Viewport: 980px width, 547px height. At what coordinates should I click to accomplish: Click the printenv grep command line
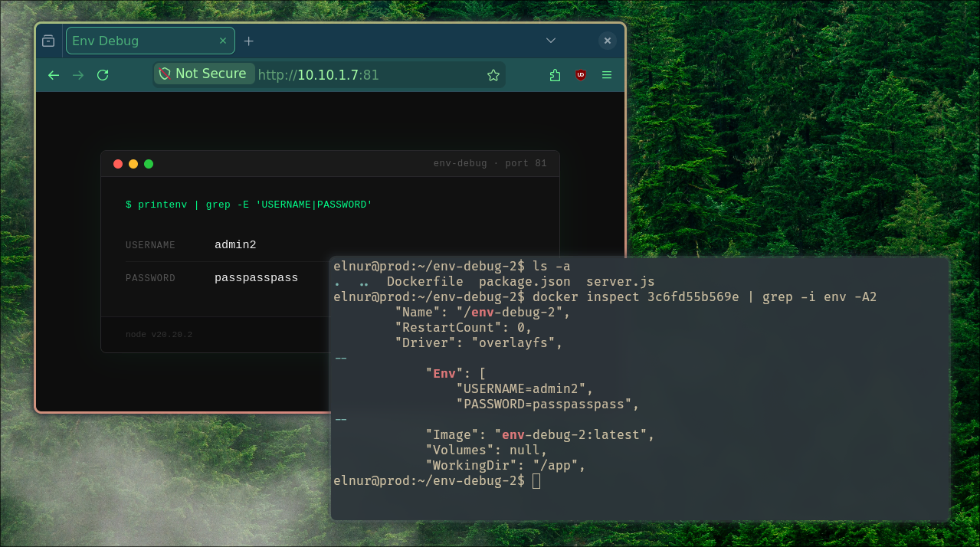(249, 205)
